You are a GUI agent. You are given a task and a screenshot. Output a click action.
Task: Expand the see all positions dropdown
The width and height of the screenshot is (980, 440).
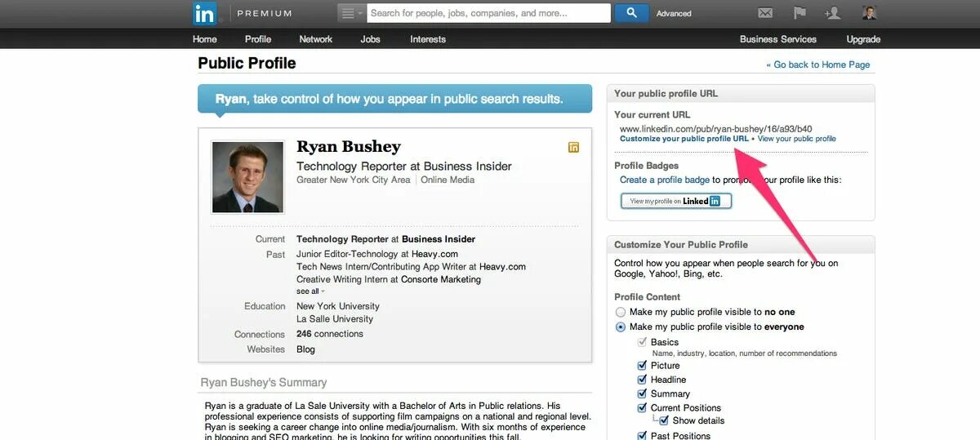point(310,291)
